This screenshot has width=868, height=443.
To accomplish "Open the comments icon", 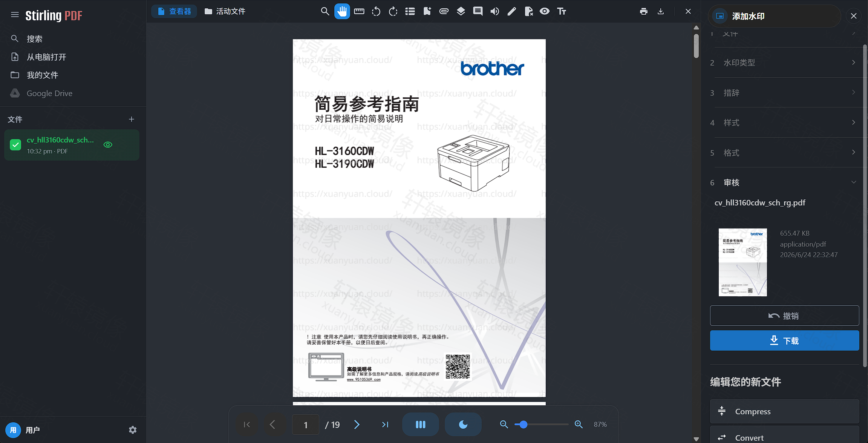I will (478, 11).
